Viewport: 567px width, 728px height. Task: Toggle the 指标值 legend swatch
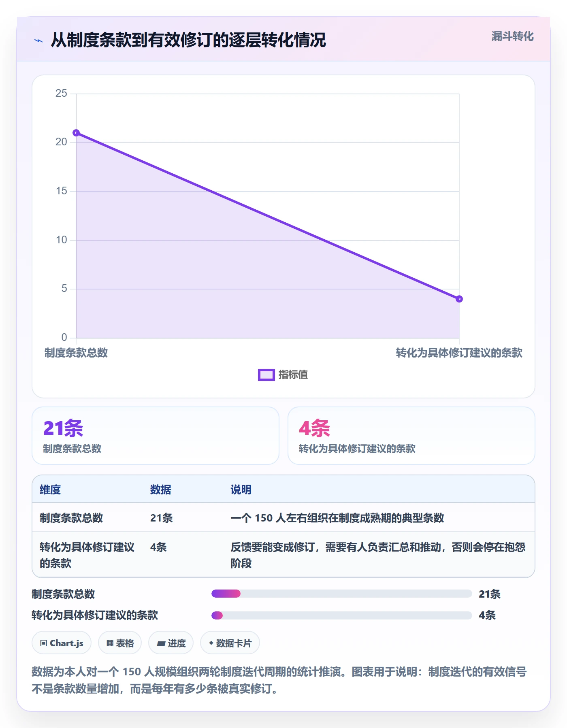tap(266, 375)
